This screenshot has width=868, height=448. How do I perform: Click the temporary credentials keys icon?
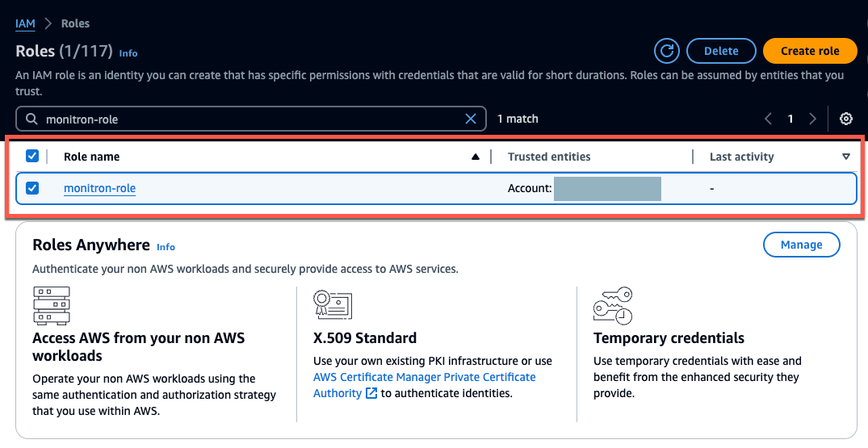pyautogui.click(x=613, y=305)
